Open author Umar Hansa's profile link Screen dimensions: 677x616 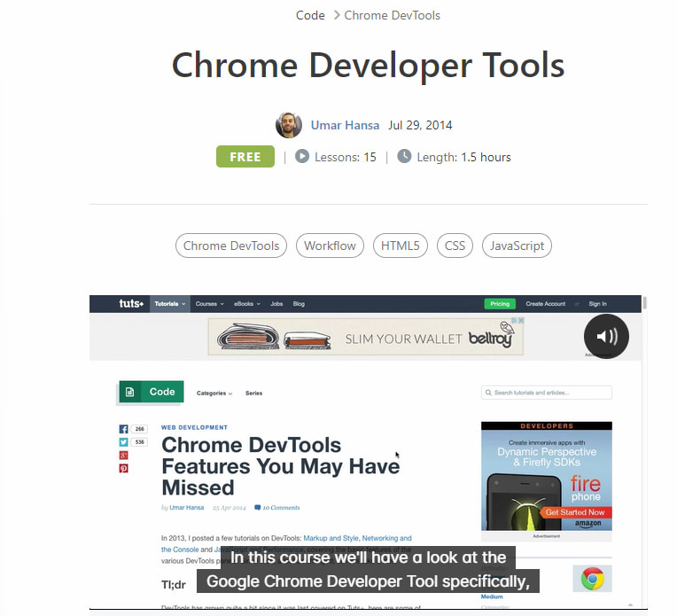coord(345,125)
